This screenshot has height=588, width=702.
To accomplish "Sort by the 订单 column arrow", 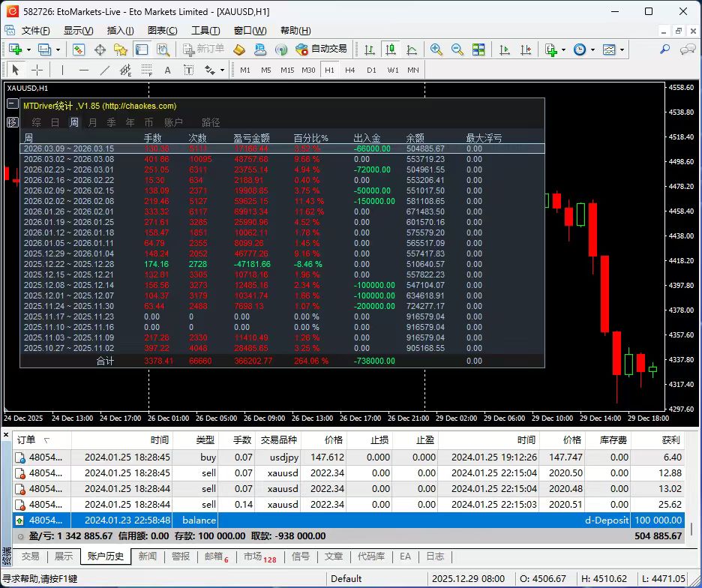I will coord(46,440).
